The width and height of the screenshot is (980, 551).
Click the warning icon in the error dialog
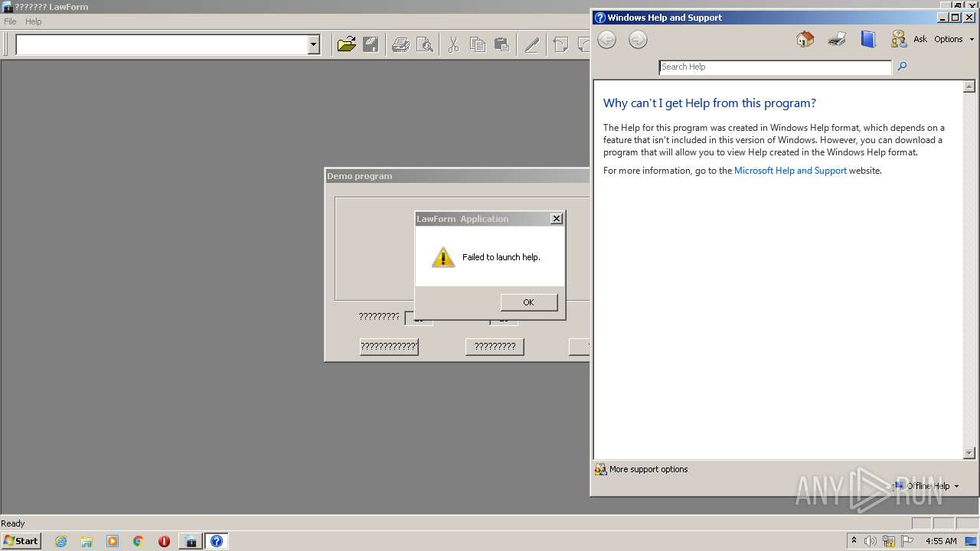click(443, 257)
